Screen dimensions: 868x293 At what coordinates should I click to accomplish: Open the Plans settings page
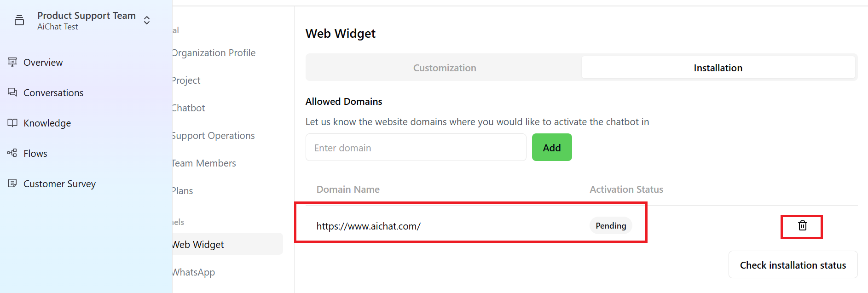(x=182, y=190)
